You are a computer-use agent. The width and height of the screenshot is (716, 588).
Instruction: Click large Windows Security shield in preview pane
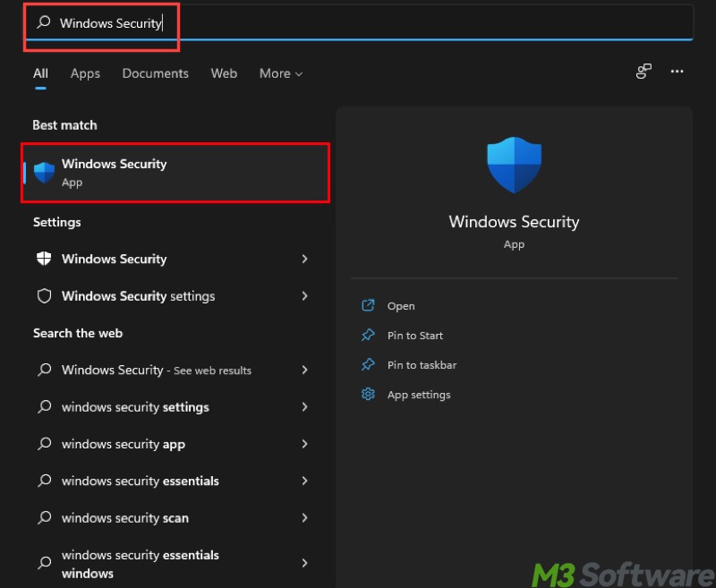click(x=514, y=165)
